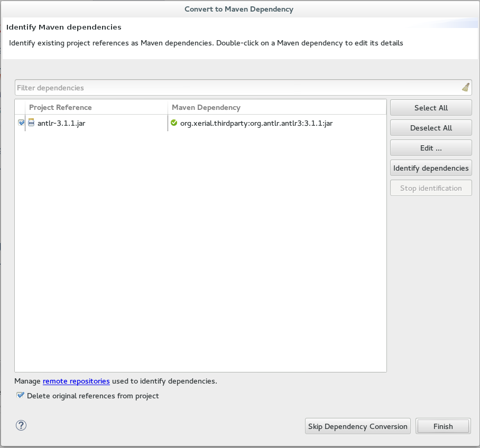Run Identify dependencies
The width and height of the screenshot is (480, 448).
(431, 168)
